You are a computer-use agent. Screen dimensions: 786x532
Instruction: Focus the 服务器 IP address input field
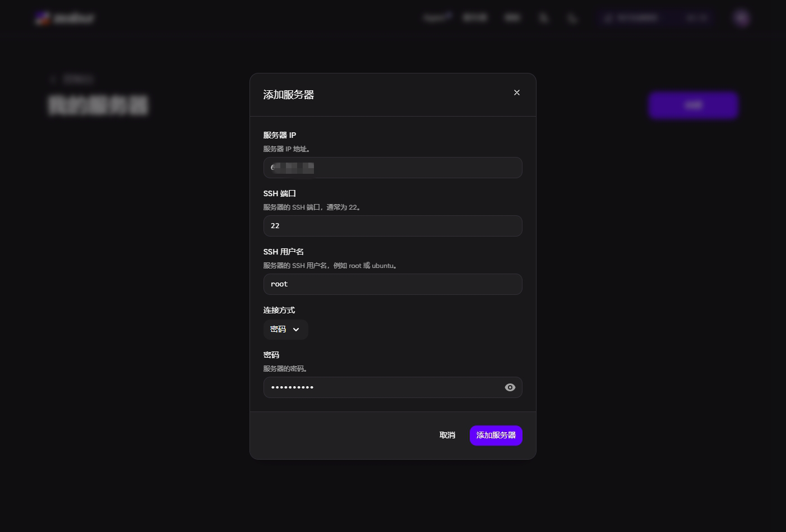point(393,168)
